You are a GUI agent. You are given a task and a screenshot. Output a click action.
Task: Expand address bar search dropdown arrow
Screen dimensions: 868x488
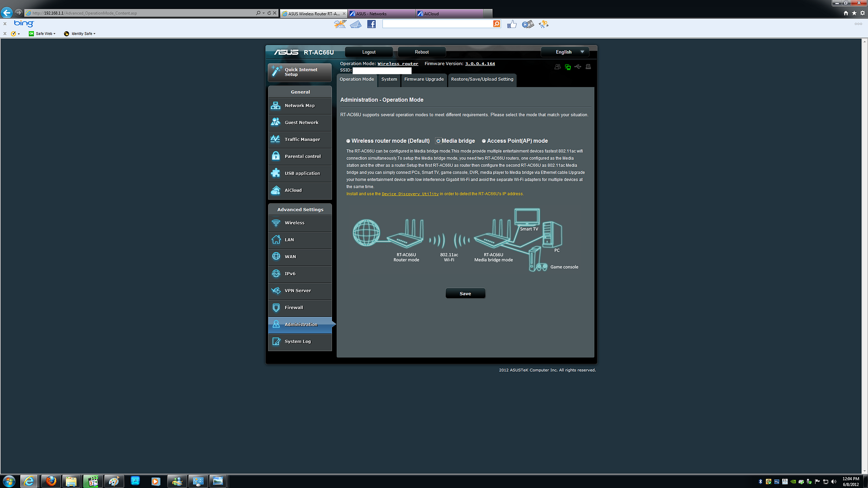coord(264,13)
